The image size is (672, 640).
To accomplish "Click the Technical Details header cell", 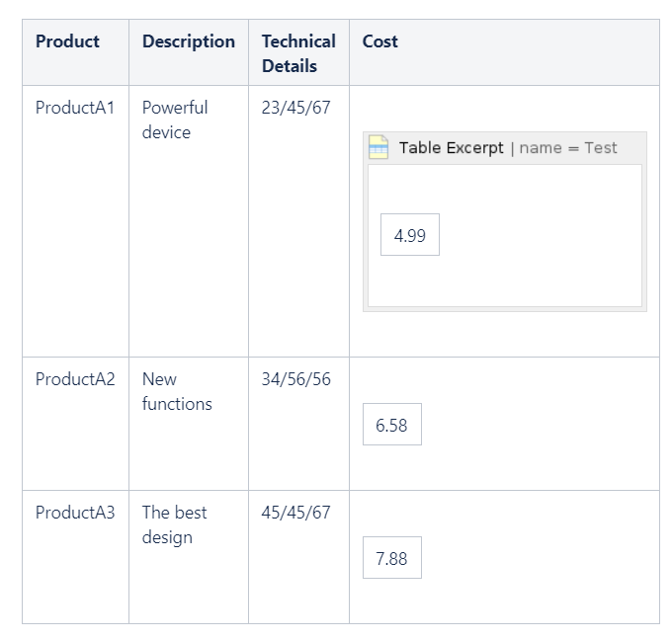I will [297, 53].
